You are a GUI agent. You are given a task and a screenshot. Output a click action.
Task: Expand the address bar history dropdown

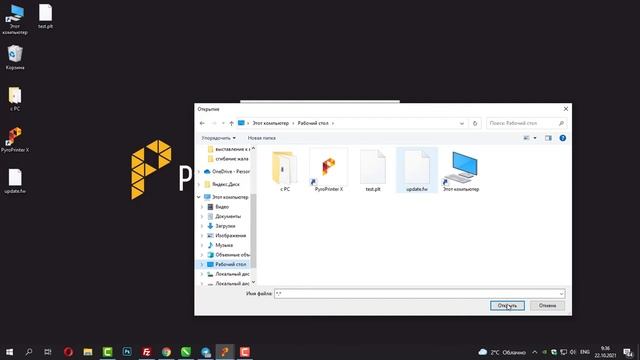462,123
